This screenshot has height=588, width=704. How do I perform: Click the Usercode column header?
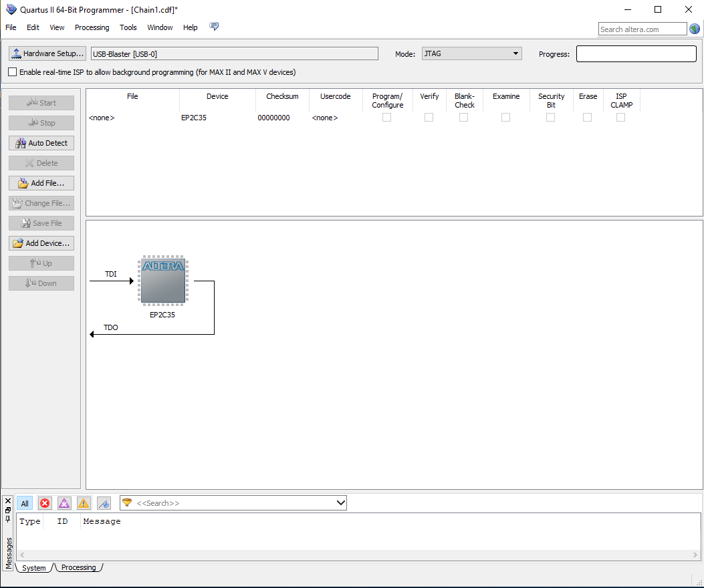click(x=336, y=100)
